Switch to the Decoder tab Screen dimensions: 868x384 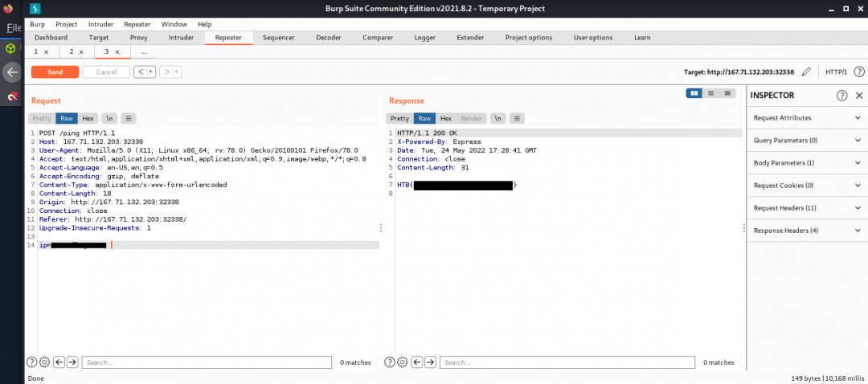click(x=328, y=38)
